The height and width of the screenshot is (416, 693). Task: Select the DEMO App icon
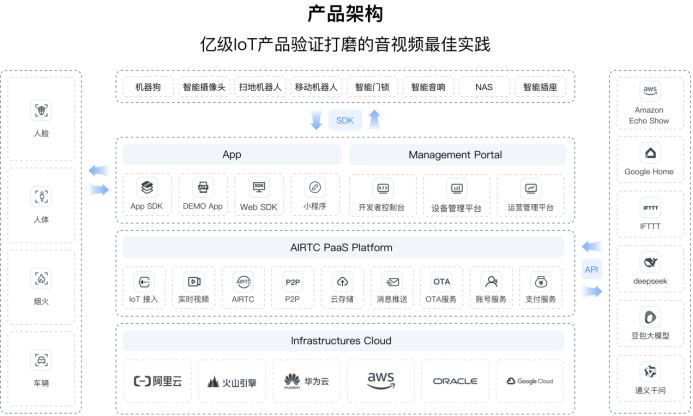pyautogui.click(x=202, y=187)
